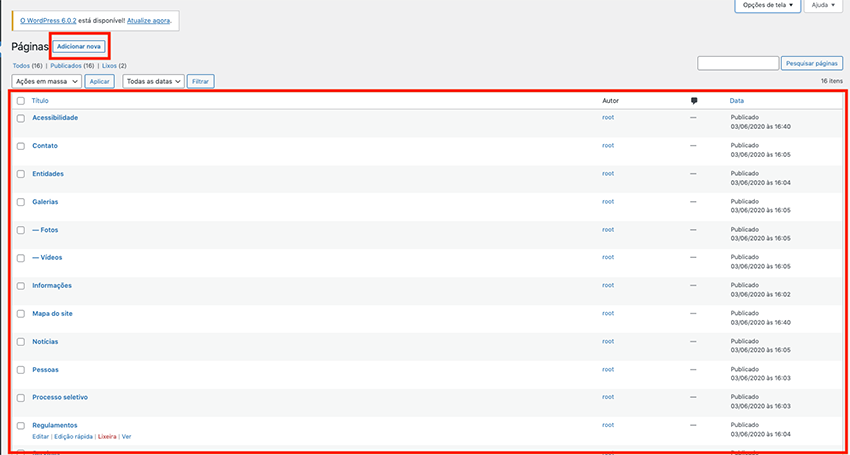Image resolution: width=850 pixels, height=455 pixels.
Task: Open Edição rápida for Regulamentos
Action: click(73, 437)
